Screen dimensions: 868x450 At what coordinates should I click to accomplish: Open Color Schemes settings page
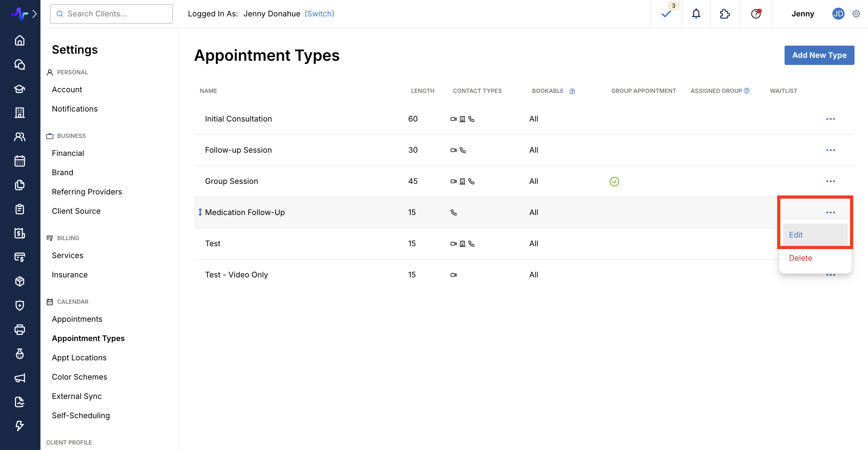coord(80,376)
